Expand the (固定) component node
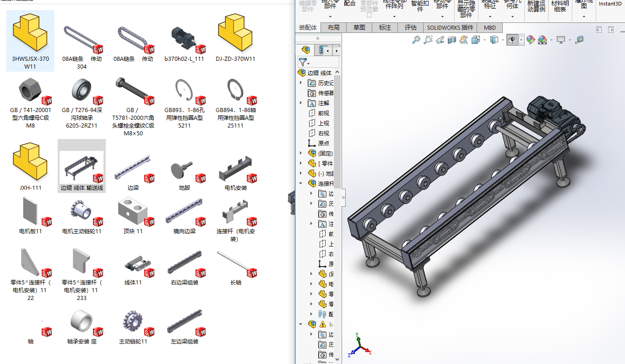Image resolution: width=625 pixels, height=364 pixels. [301, 153]
